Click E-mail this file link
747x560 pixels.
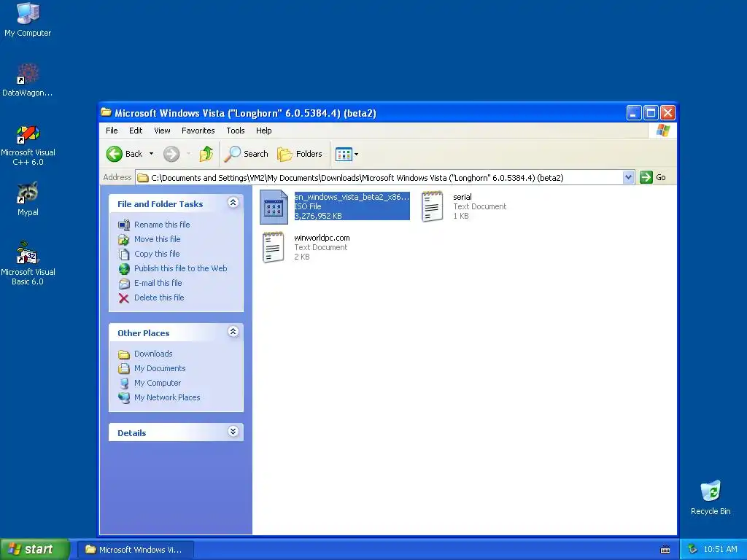coord(158,283)
